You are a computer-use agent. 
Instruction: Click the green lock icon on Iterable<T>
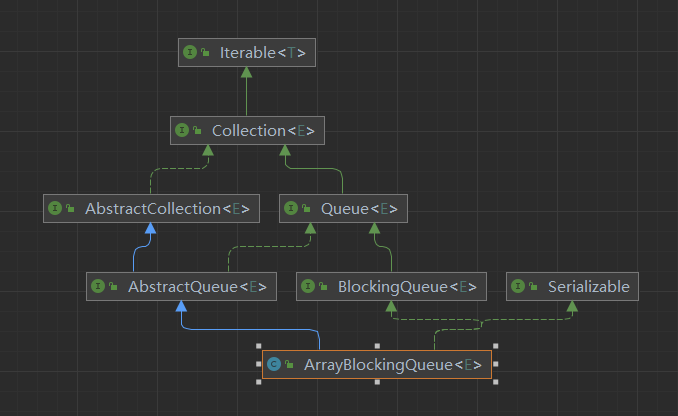(205, 52)
